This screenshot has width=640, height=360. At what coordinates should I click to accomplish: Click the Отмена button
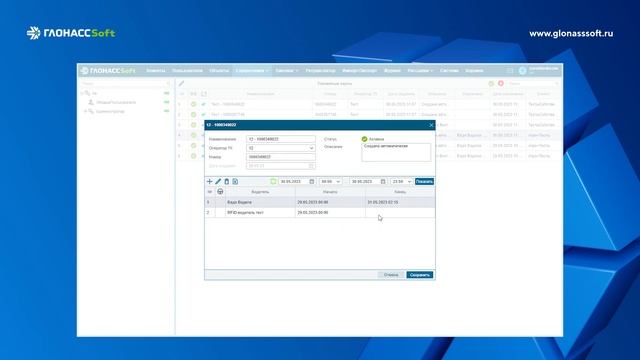coord(391,275)
